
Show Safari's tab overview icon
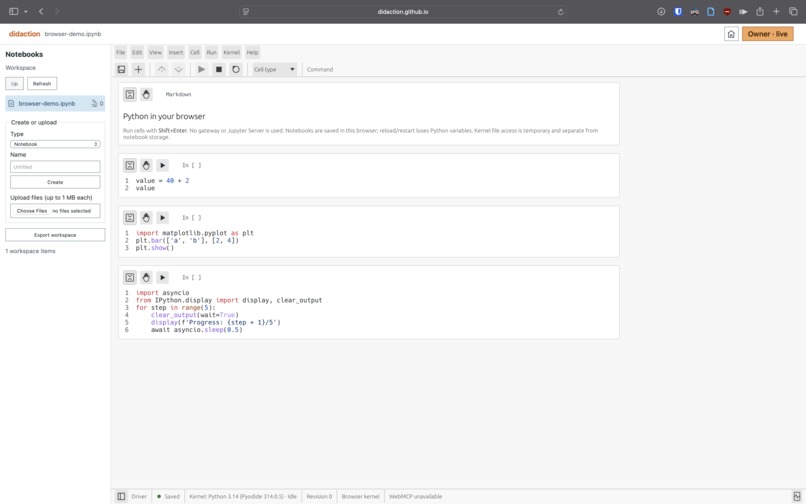click(x=793, y=11)
